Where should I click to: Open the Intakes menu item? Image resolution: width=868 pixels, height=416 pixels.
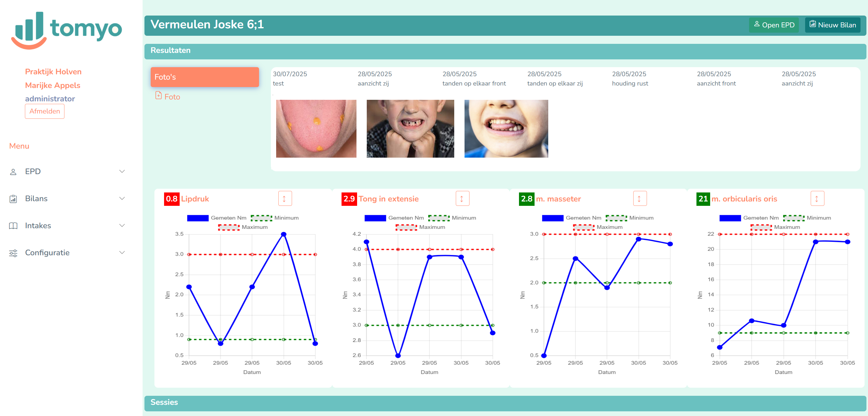pos(38,225)
